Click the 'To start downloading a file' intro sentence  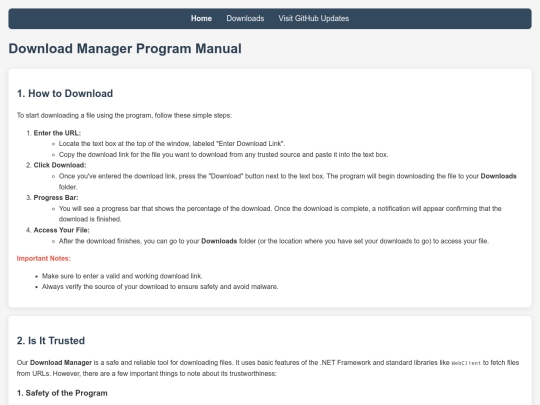(x=124, y=115)
